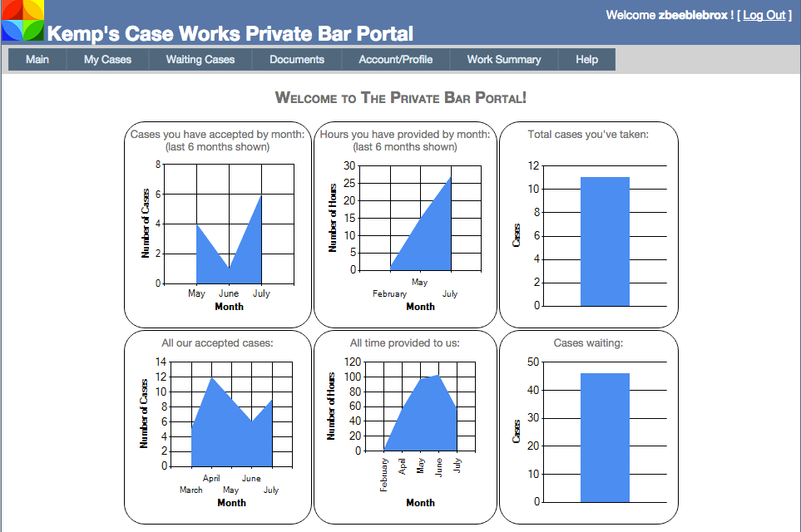Screen dimensions: 801x532
Task: Open the Help menu item
Action: [586, 60]
